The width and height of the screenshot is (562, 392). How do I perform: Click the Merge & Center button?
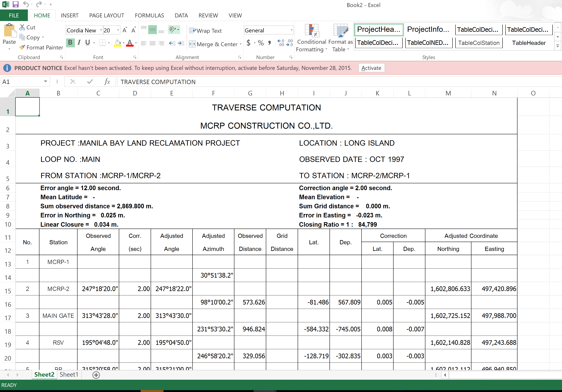(213, 44)
